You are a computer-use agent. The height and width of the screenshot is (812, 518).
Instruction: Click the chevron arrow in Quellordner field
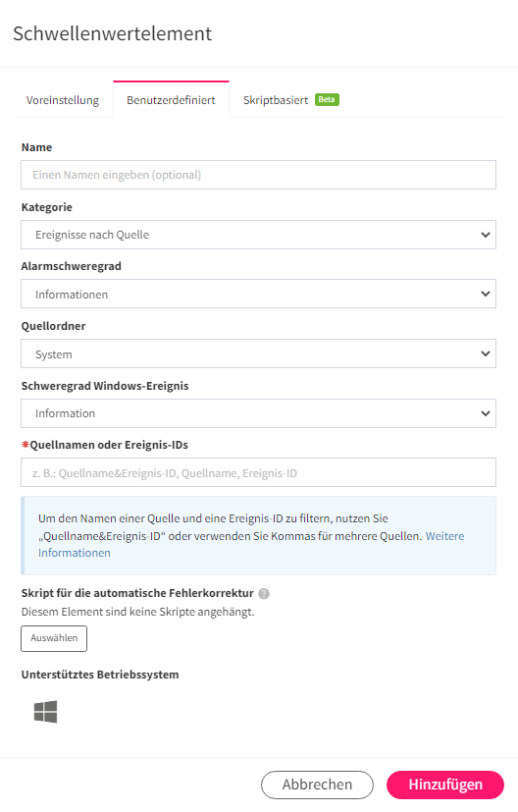coord(485,353)
